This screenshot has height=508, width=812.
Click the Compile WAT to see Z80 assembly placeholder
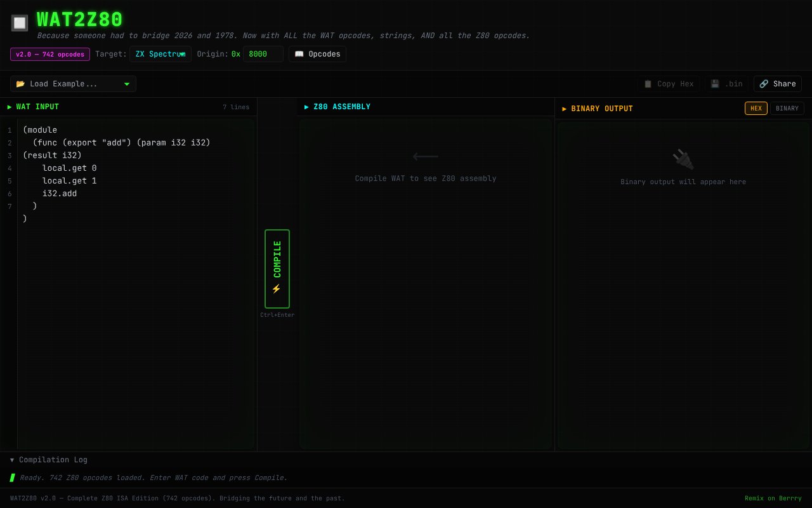pyautogui.click(x=426, y=178)
